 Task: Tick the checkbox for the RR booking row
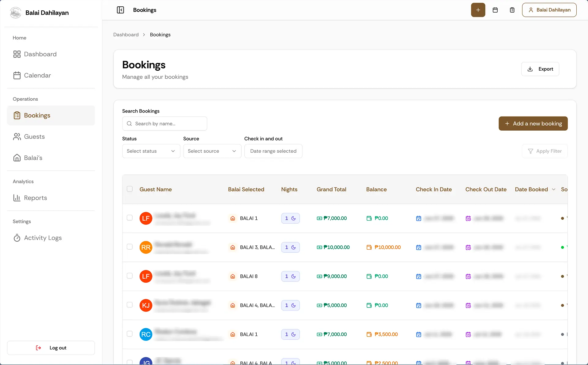[130, 247]
